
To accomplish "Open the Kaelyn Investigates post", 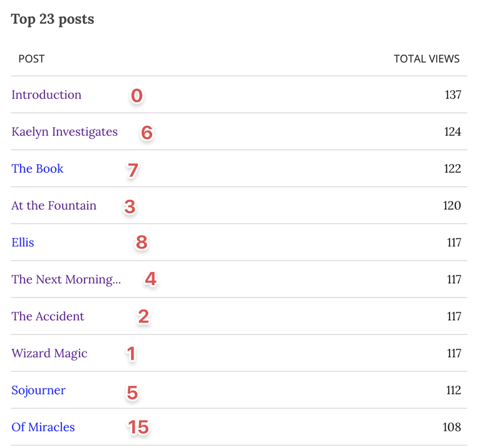I will point(64,132).
